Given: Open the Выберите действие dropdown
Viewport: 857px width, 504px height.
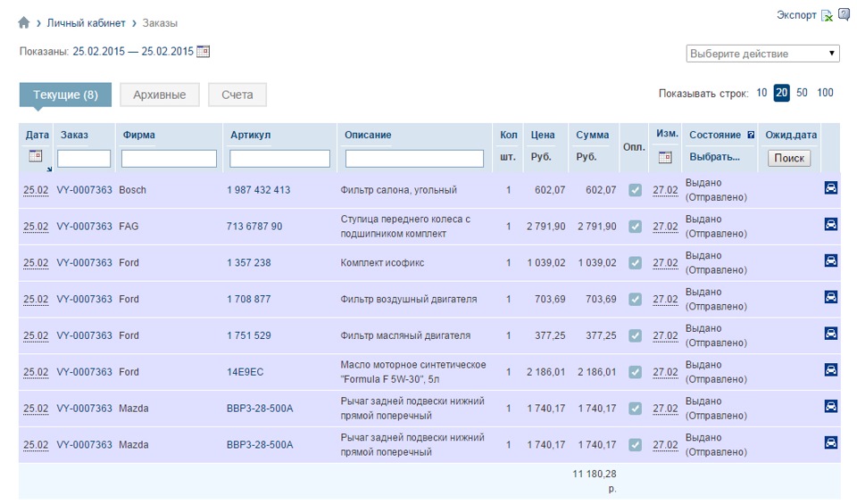Looking at the screenshot, I should (763, 54).
